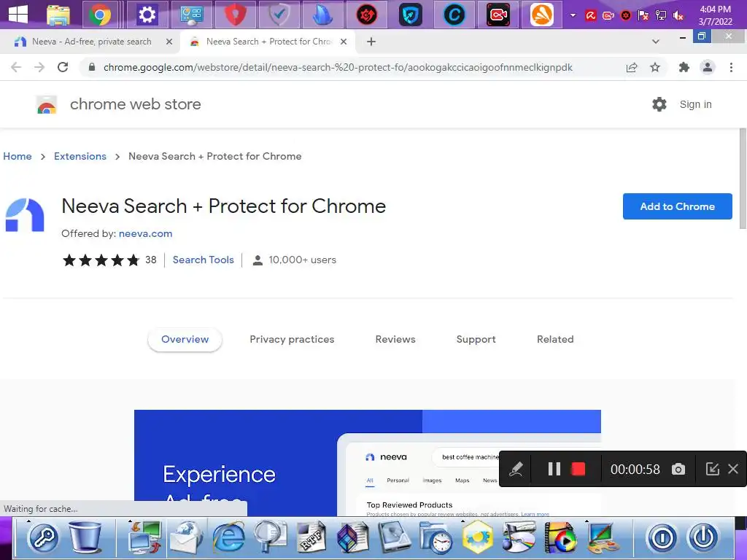Switch to Privacy practices tab
This screenshot has height=560, width=747.
coord(292,340)
